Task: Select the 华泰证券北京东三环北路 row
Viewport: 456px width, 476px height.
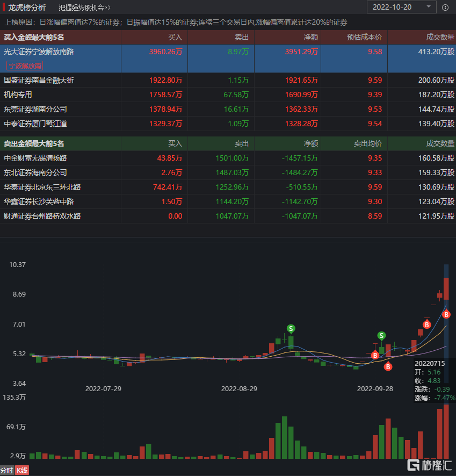Action: pos(228,187)
